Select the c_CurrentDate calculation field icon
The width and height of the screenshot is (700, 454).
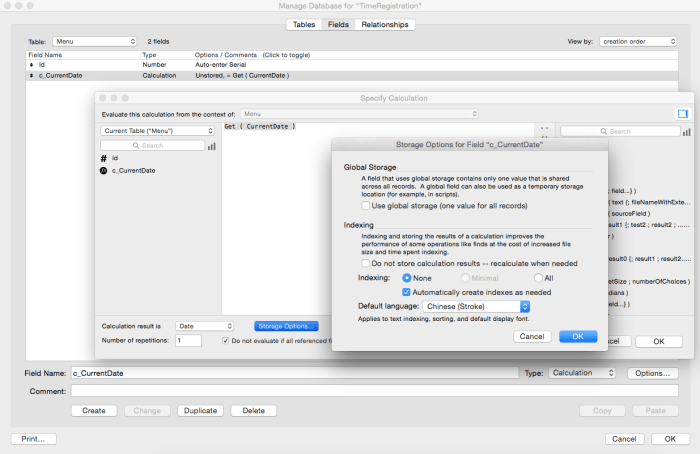tap(104, 171)
